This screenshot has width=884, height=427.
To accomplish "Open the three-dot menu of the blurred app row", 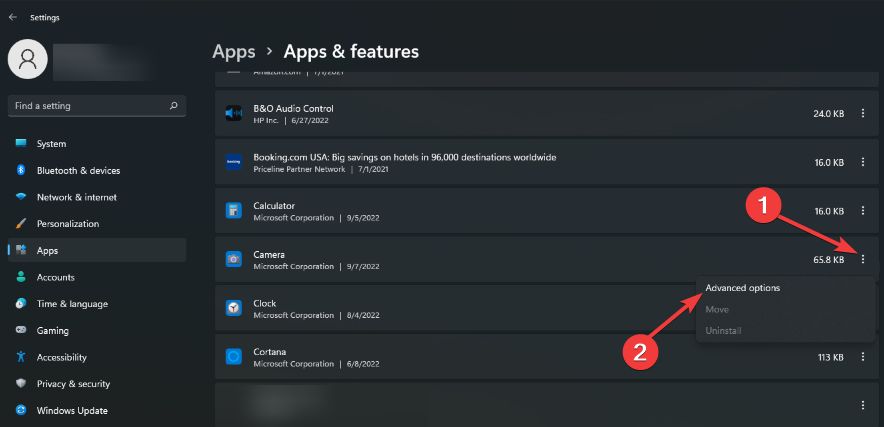I will point(863,405).
